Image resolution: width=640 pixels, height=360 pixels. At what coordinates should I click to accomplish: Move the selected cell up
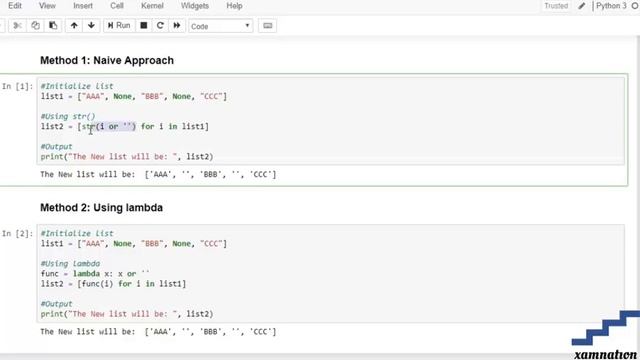[x=74, y=26]
